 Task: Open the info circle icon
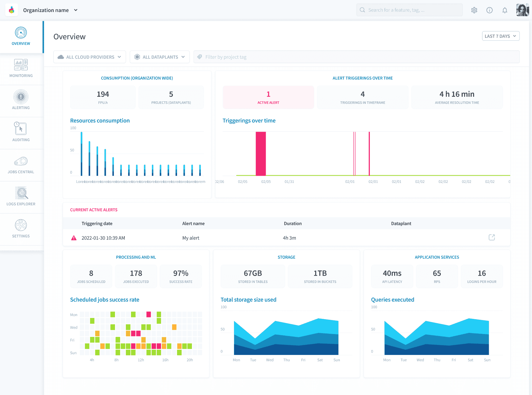[489, 10]
